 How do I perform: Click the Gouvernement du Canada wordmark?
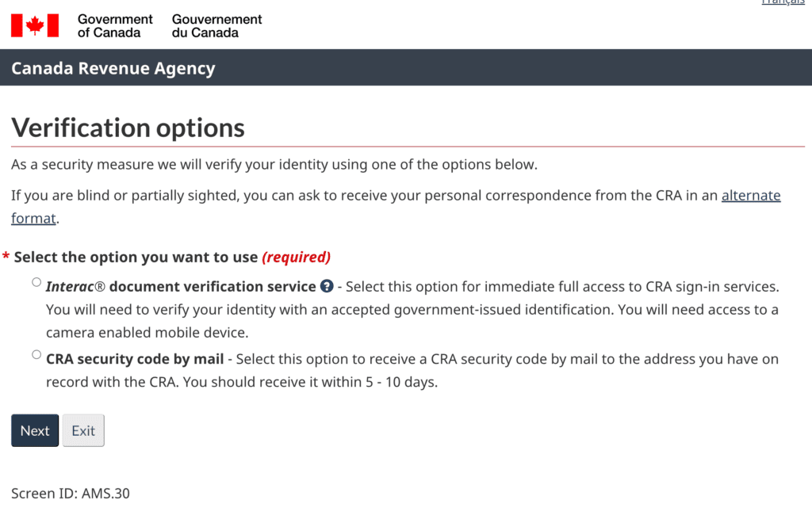click(x=217, y=26)
